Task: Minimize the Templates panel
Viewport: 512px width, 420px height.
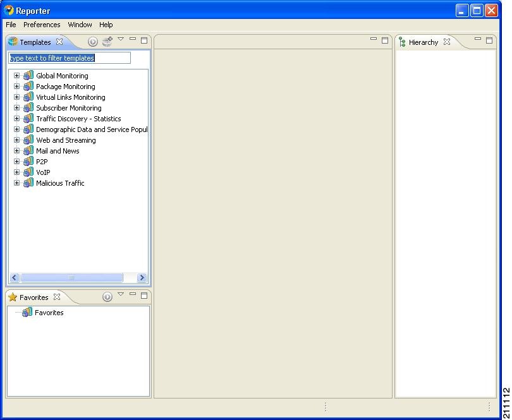Action: (133, 39)
